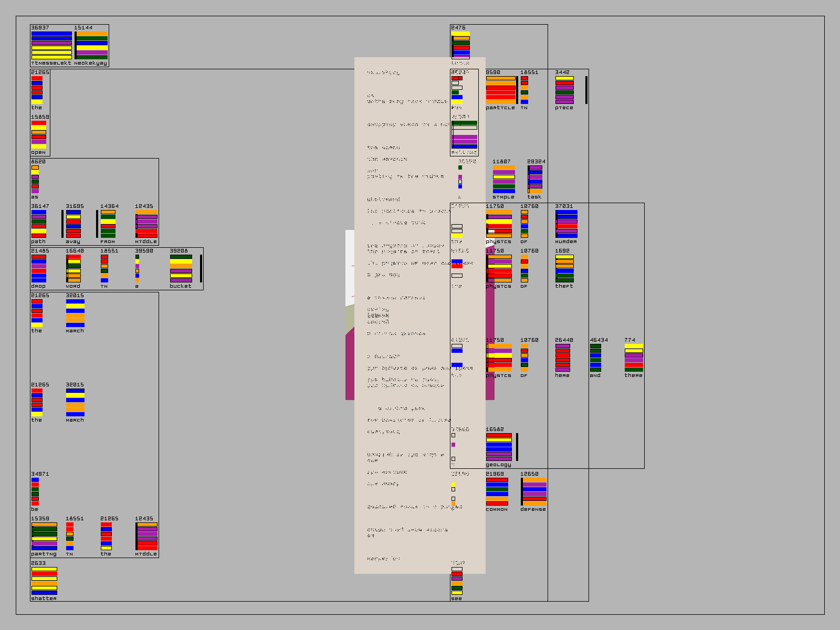
Task: Select the 'defense' glyph block
Action: 534,491
